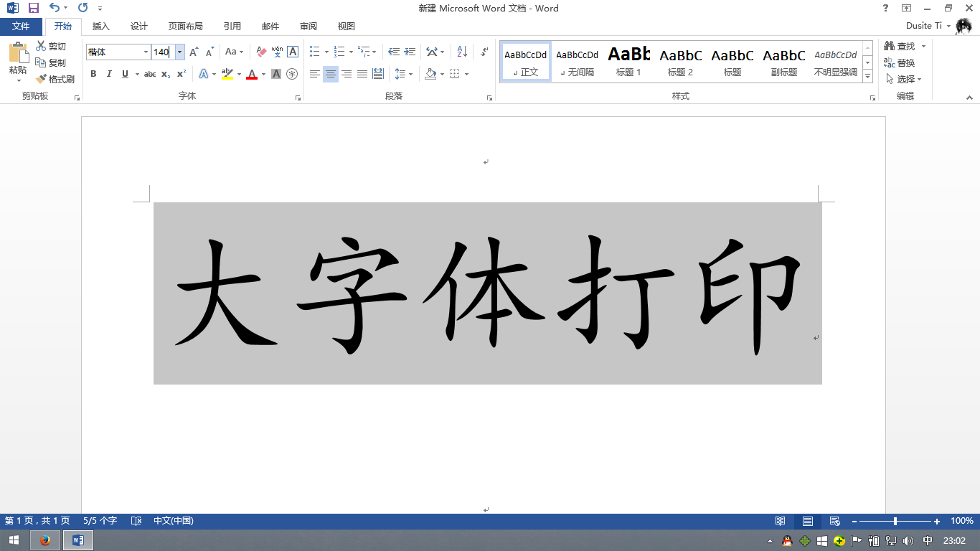Set paragraph alignment to Center
This screenshot has height=551, width=980.
click(331, 74)
